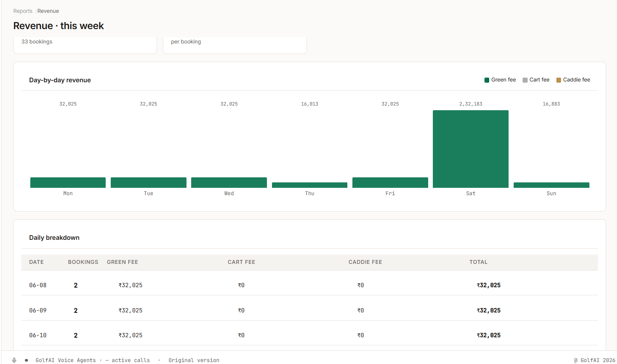Click the green fee amount in 06-09 row
The image size is (617, 364).
point(131,310)
